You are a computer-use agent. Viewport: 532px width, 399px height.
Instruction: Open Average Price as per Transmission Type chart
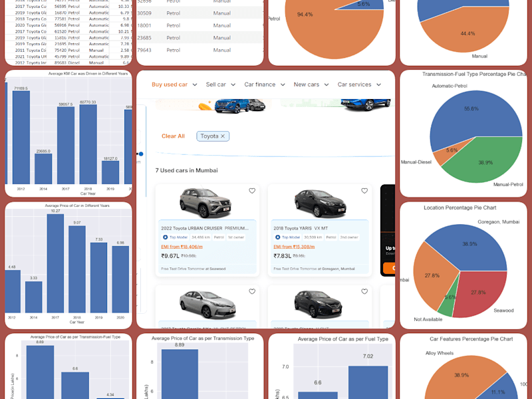point(200,366)
